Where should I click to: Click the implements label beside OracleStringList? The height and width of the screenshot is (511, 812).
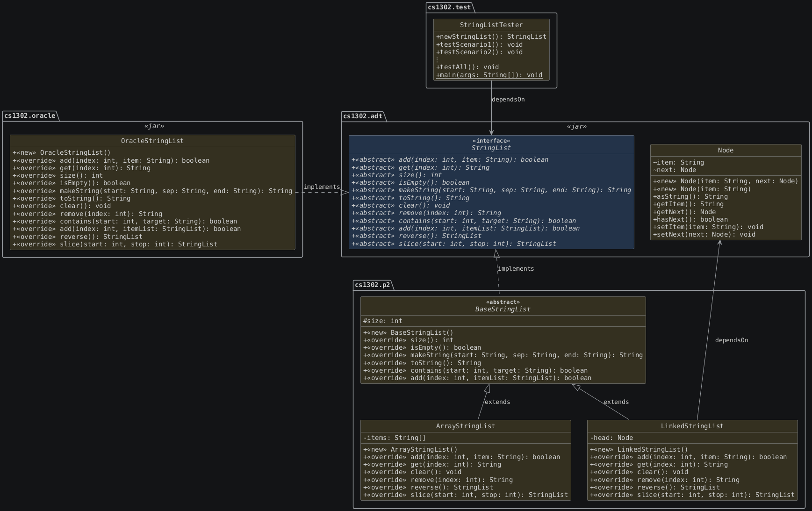tap(322, 187)
